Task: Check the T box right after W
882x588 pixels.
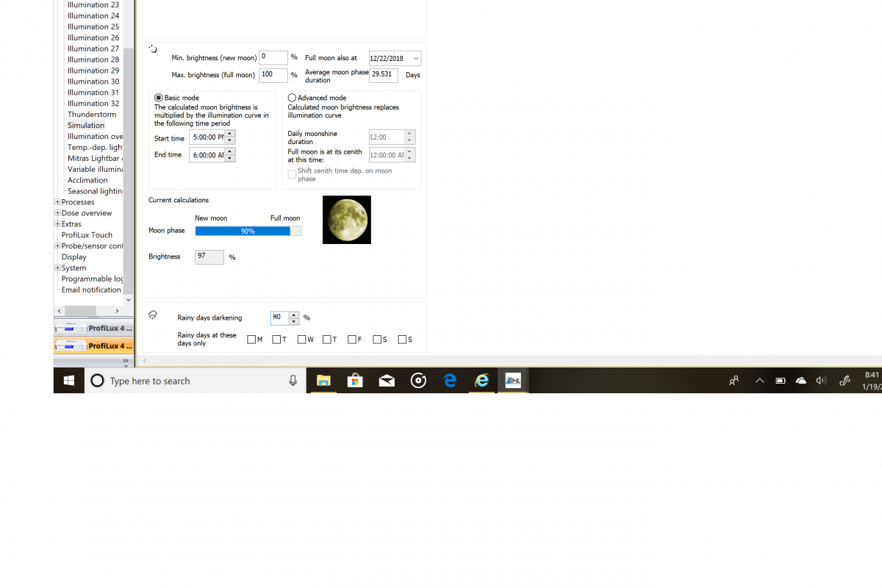Action: [326, 340]
